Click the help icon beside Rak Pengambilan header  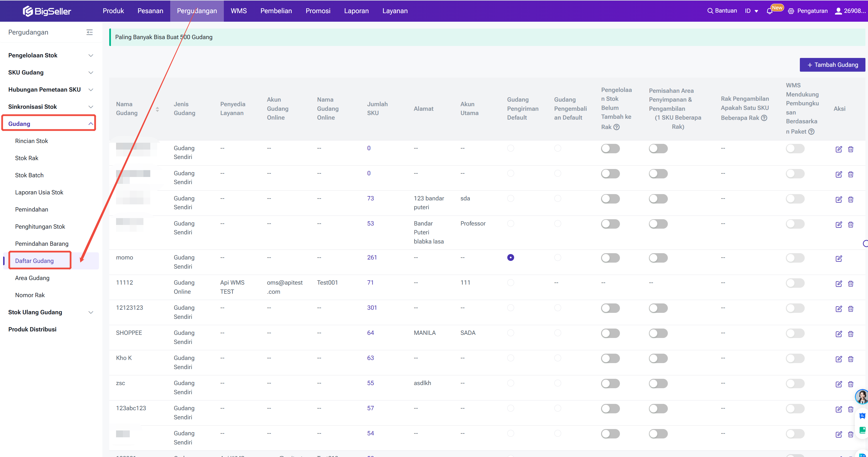point(764,118)
